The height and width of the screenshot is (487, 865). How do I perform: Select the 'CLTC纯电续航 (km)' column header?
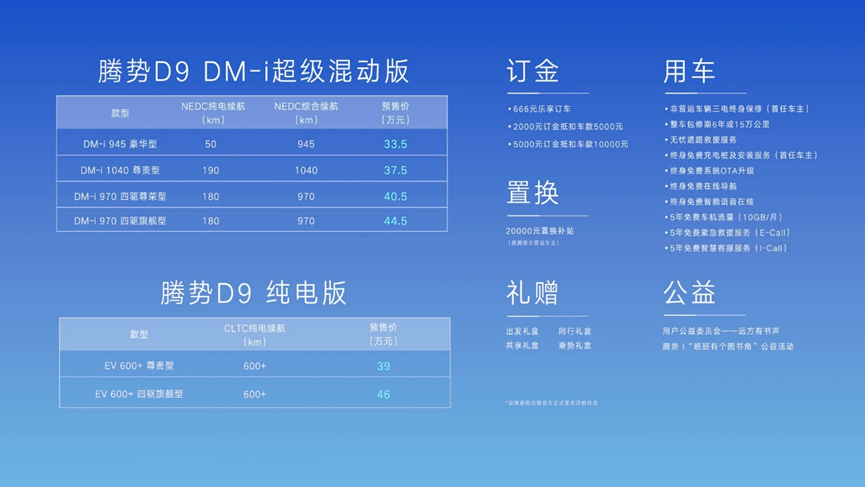click(255, 335)
